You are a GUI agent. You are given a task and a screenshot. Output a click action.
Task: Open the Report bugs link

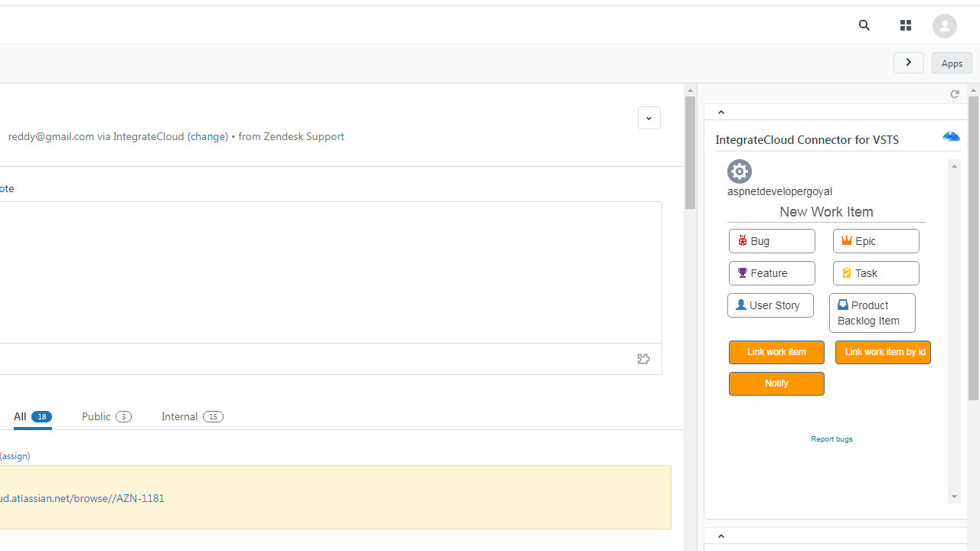click(x=831, y=439)
